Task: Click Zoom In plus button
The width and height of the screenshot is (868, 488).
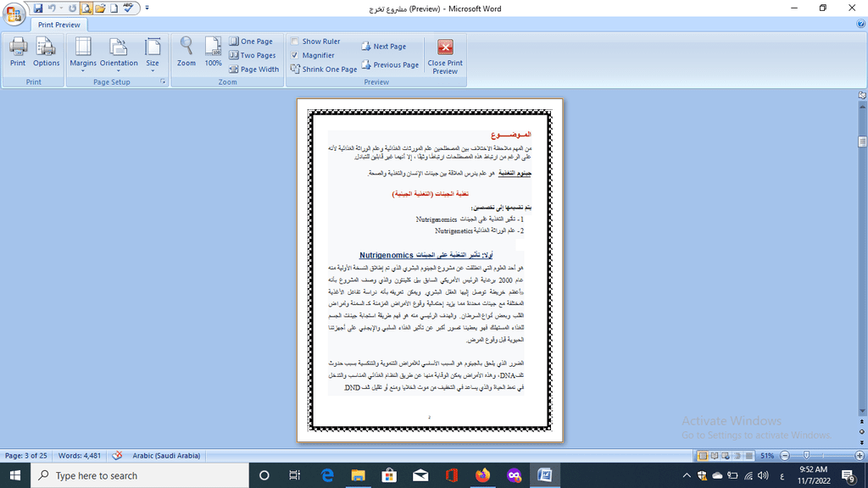Action: click(x=860, y=456)
